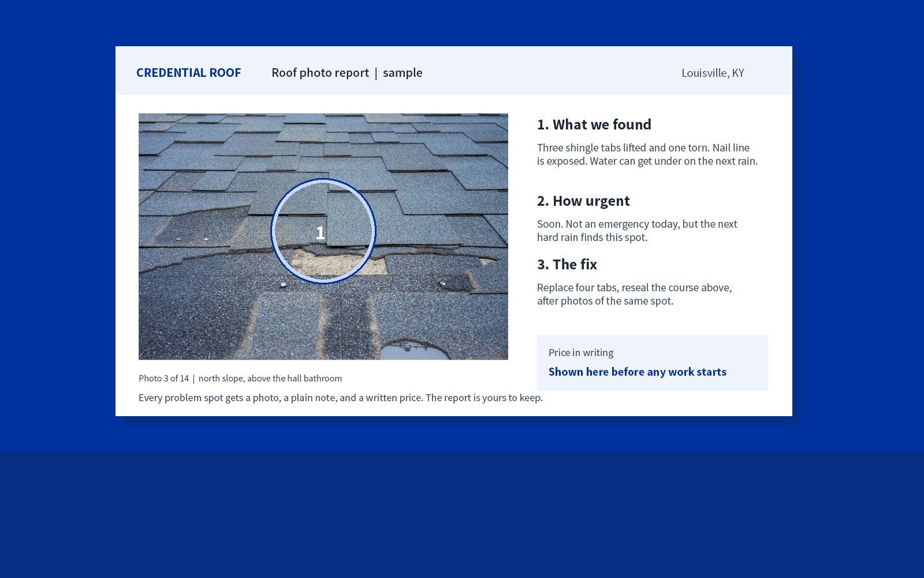Click text 'Soon. Not an emergency today'

(608, 224)
